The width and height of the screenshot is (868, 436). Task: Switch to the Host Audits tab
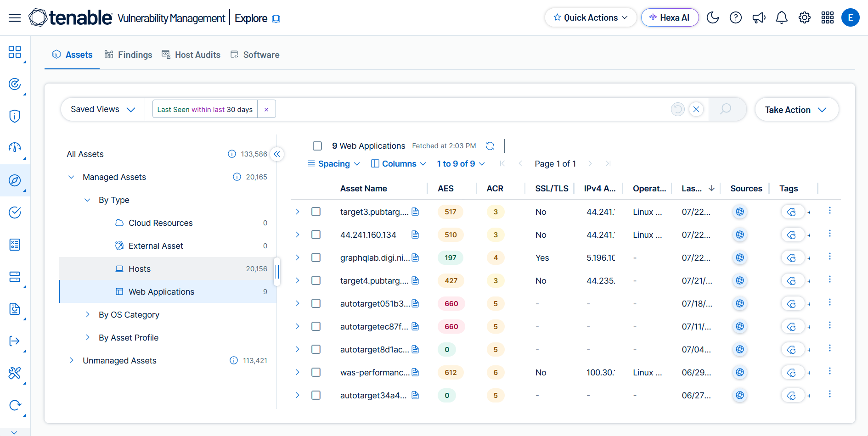[191, 55]
